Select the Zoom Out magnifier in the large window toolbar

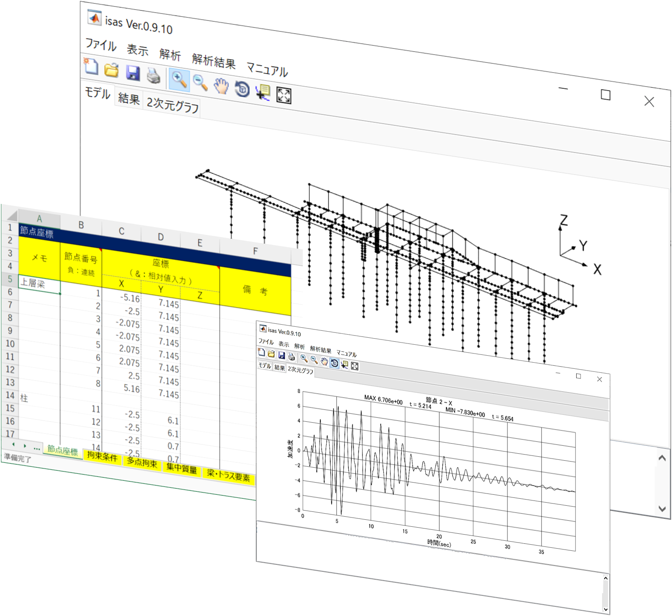(200, 83)
